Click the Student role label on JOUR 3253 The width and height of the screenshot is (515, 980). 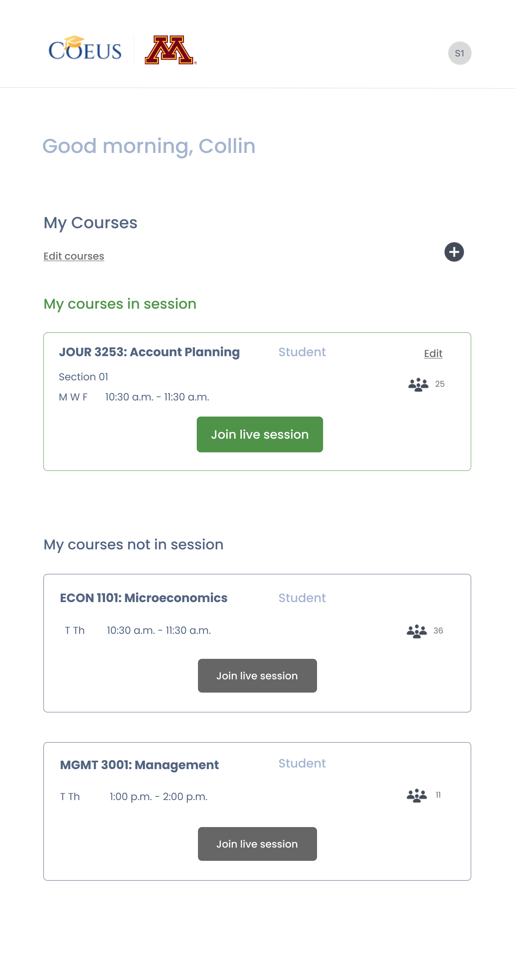click(302, 352)
